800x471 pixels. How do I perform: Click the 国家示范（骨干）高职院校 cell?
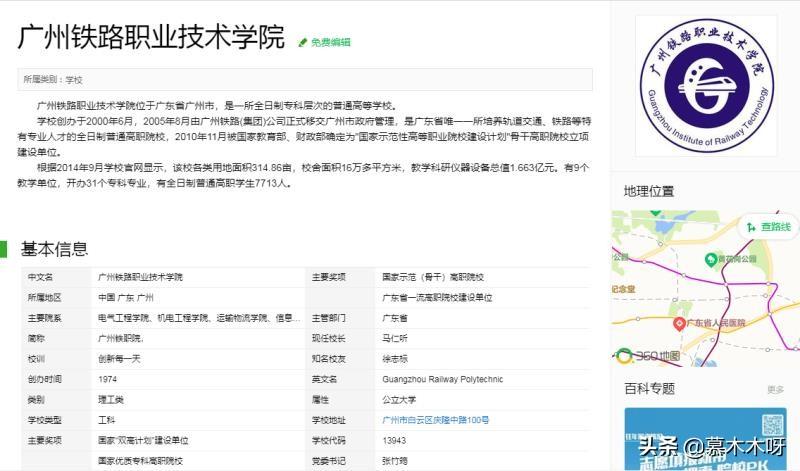pyautogui.click(x=433, y=277)
